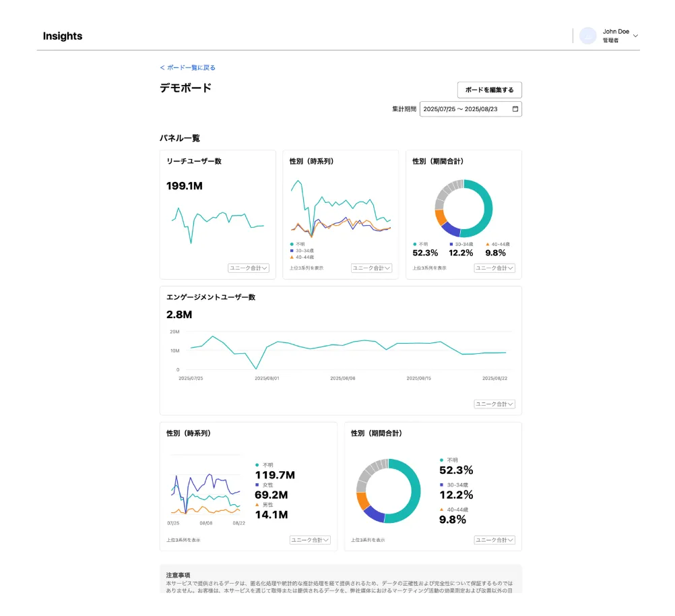Click orange 男性 legend marker in bottom time series
The height and width of the screenshot is (616, 675).
click(x=257, y=504)
